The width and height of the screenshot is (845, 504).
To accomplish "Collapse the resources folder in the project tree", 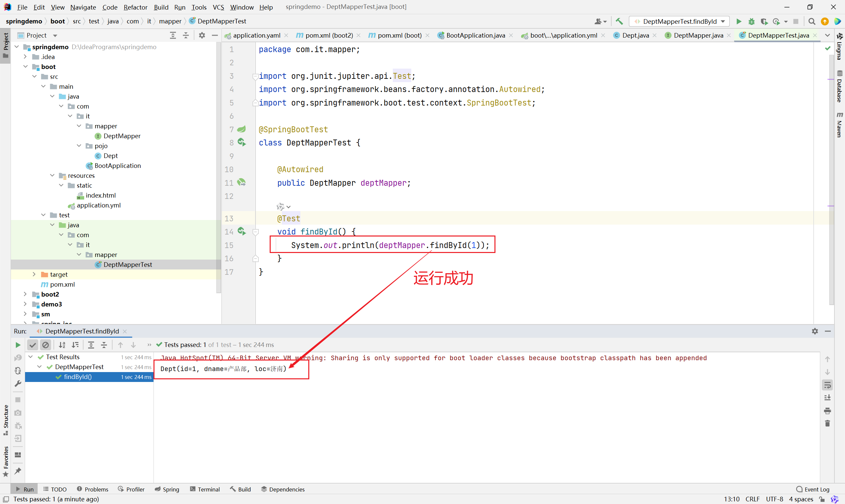I will [x=52, y=175].
